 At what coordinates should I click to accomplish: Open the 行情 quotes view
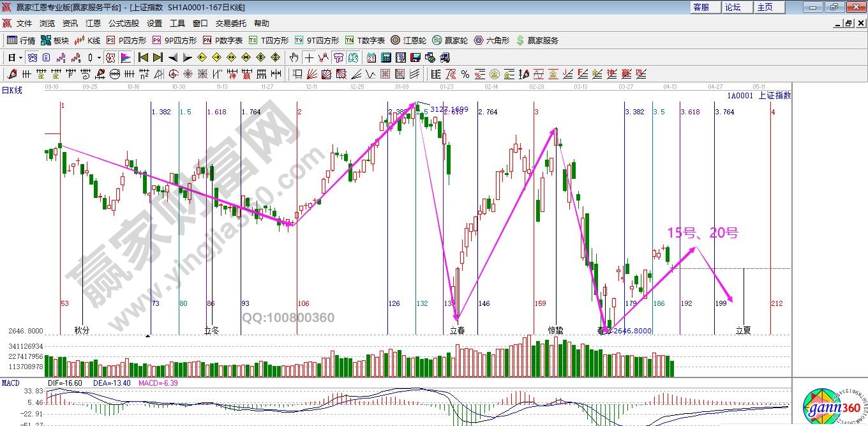[21, 40]
